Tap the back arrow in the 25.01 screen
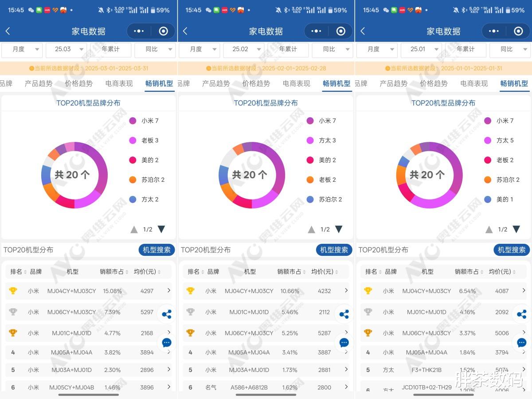This screenshot has height=399, width=532. click(x=362, y=31)
